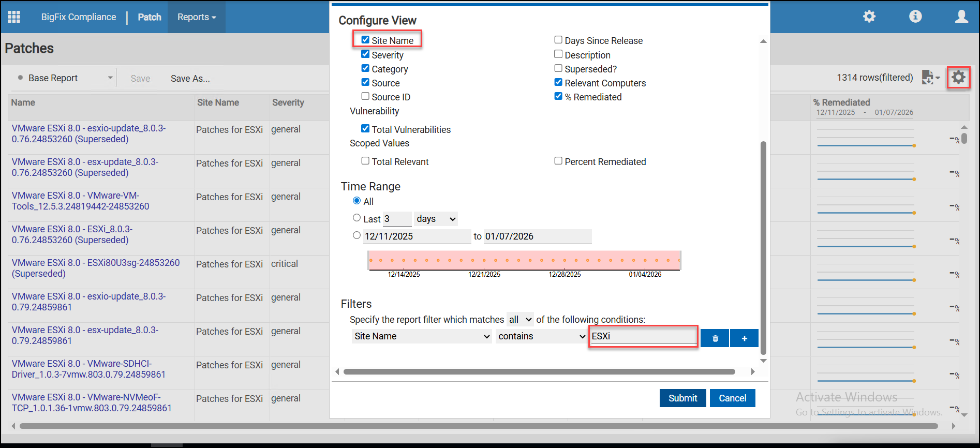The height and width of the screenshot is (448, 980).
Task: Open VMware-SDHCI-Driver patch link
Action: tap(88, 369)
